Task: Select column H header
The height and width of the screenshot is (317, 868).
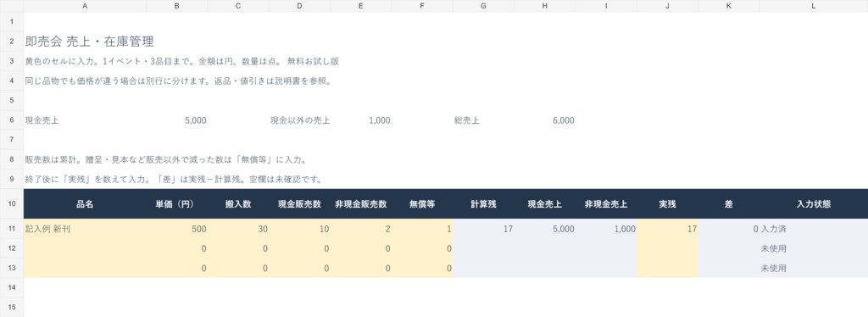Action: (x=545, y=6)
